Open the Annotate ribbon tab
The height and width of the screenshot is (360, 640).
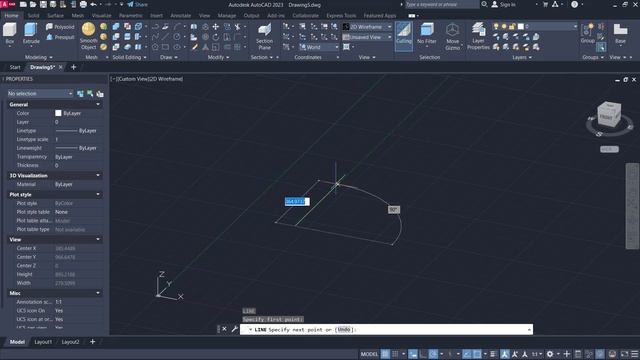[180, 16]
